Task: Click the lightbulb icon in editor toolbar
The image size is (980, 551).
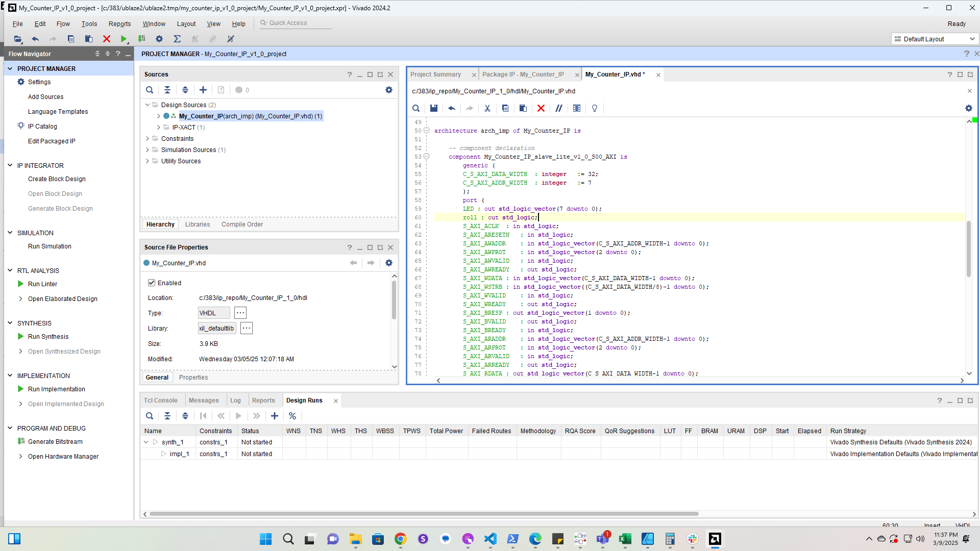Action: (x=595, y=108)
